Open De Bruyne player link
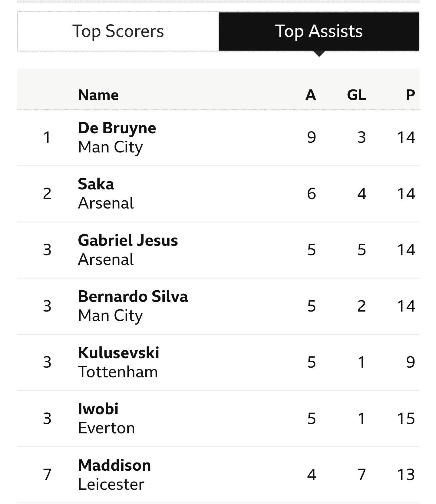The height and width of the screenshot is (504, 436). [117, 128]
